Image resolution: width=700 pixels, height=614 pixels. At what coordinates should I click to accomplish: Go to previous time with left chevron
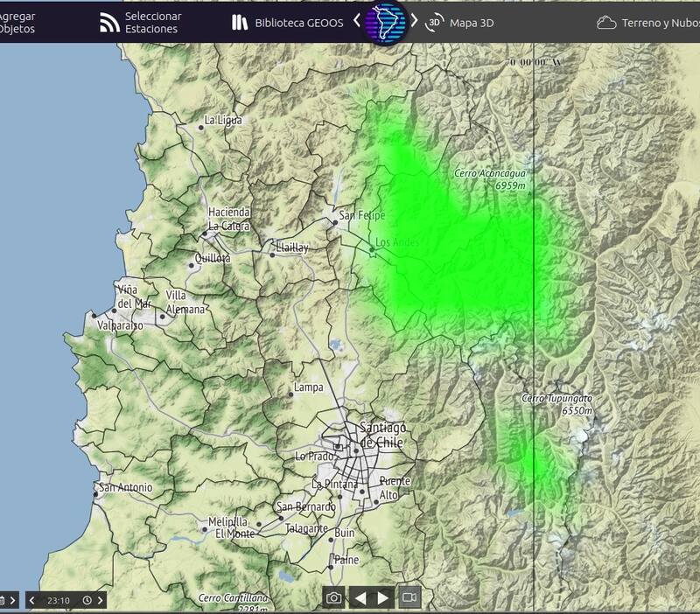pos(32,601)
